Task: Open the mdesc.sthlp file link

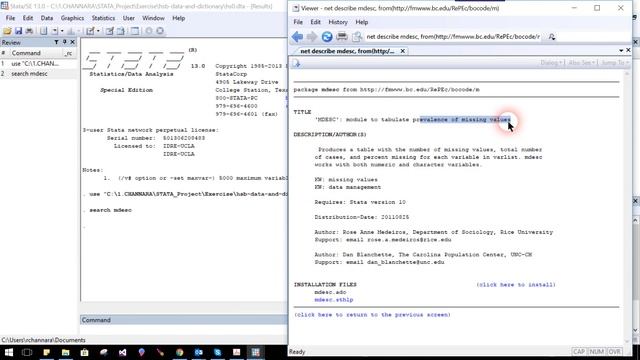Action: click(334, 300)
